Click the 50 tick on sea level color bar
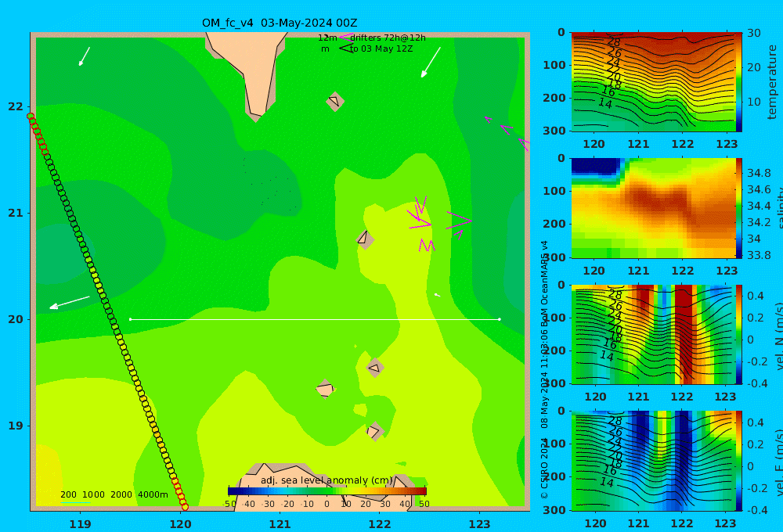 [x=424, y=504]
